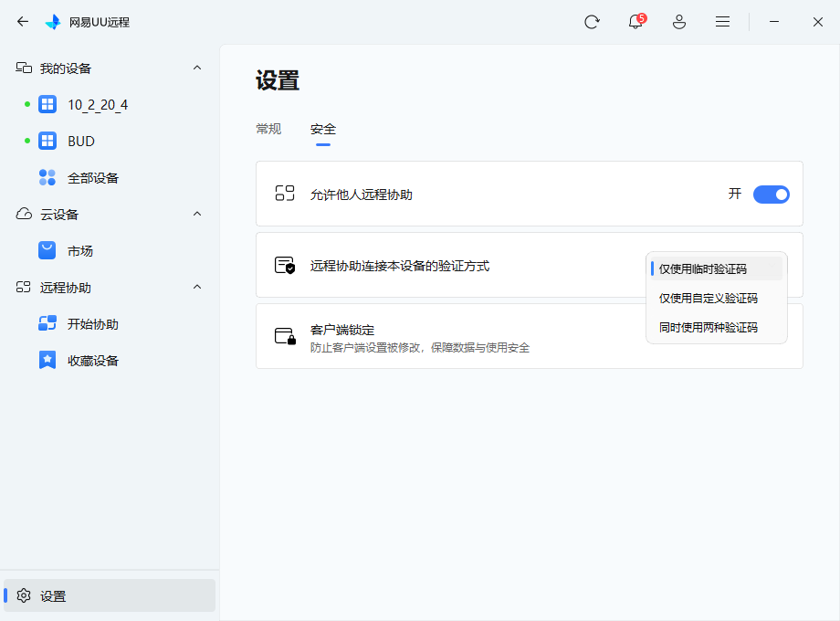The height and width of the screenshot is (621, 840).
Task: Collapse the 远程协助 section chevron
Action: click(197, 288)
